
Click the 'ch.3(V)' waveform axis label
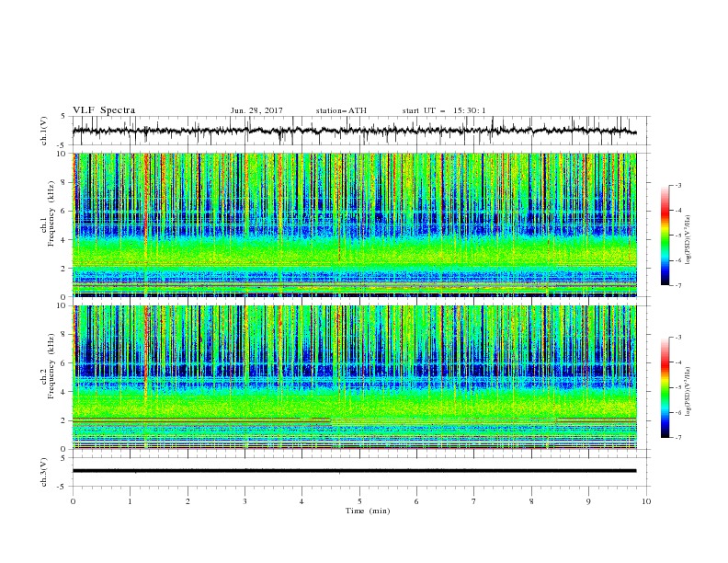44,472
